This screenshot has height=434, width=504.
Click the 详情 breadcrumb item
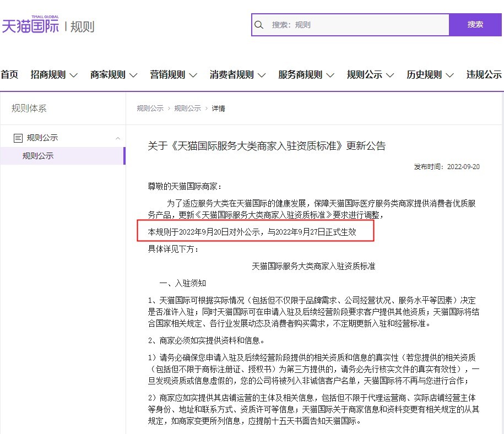click(x=218, y=109)
